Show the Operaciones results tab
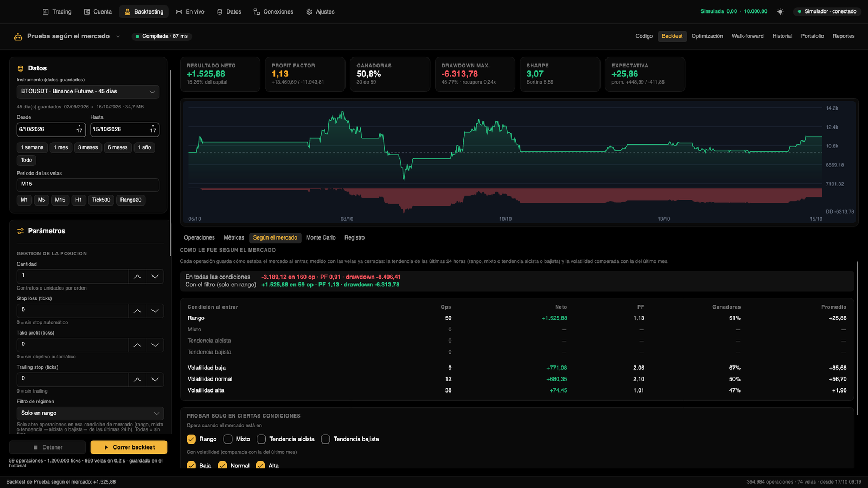868x488 pixels. click(x=199, y=238)
